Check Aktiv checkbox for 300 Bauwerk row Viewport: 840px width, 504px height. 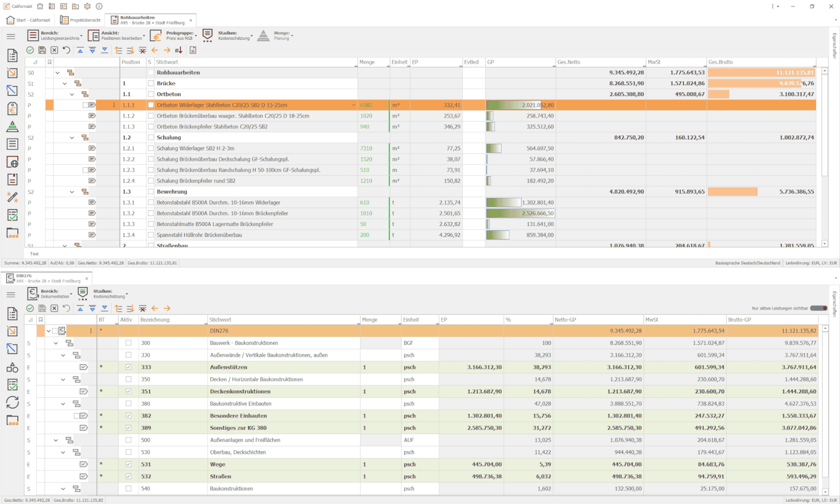coord(129,343)
